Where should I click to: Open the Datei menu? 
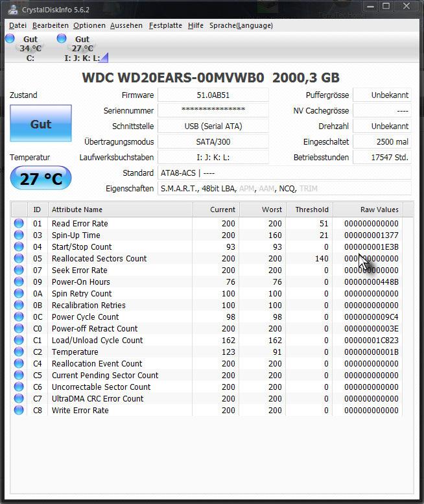coord(18,25)
